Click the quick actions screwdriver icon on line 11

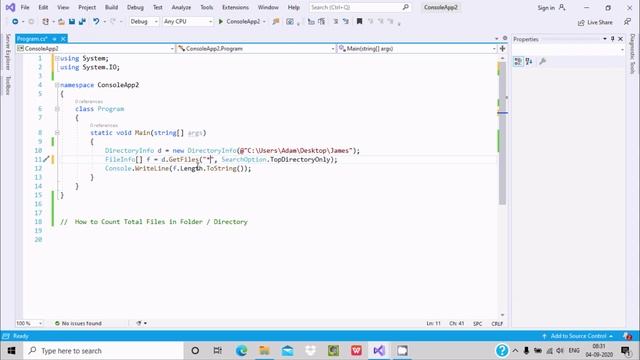click(x=46, y=159)
